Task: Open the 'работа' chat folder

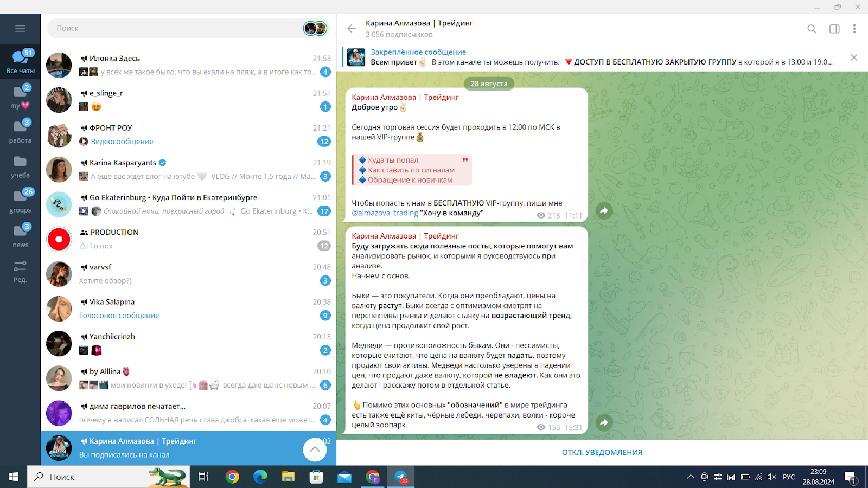Action: [20, 131]
